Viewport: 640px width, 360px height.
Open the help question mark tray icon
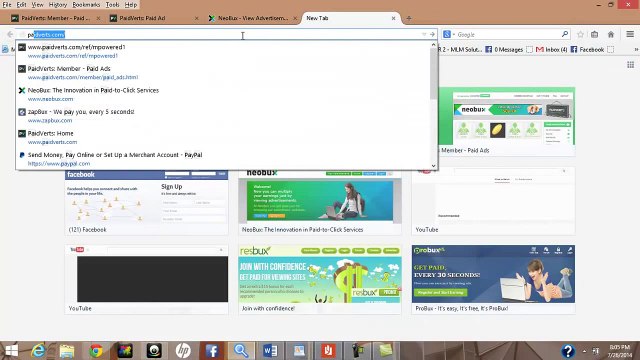coord(568,351)
